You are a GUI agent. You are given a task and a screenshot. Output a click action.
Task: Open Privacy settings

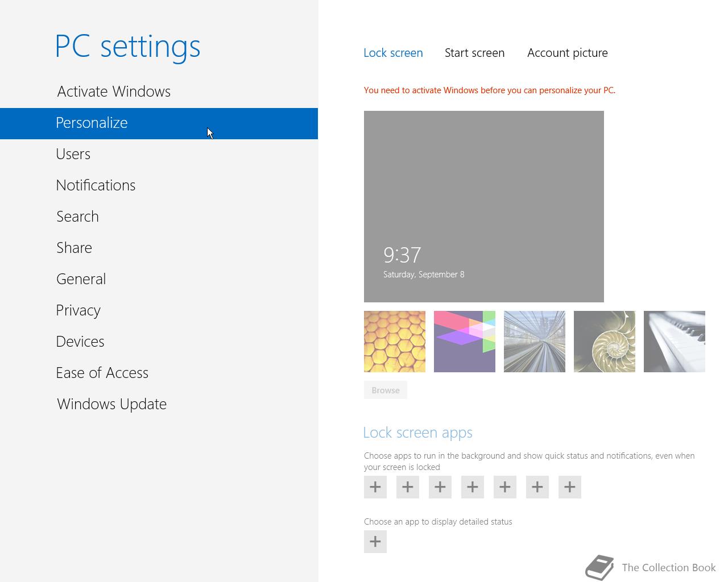click(x=159, y=310)
